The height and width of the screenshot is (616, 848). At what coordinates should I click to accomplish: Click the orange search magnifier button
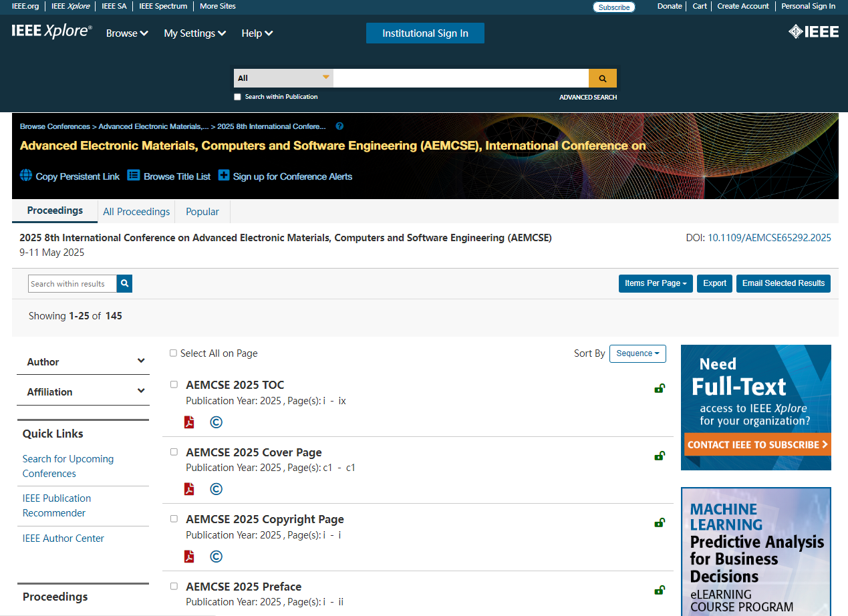point(602,78)
